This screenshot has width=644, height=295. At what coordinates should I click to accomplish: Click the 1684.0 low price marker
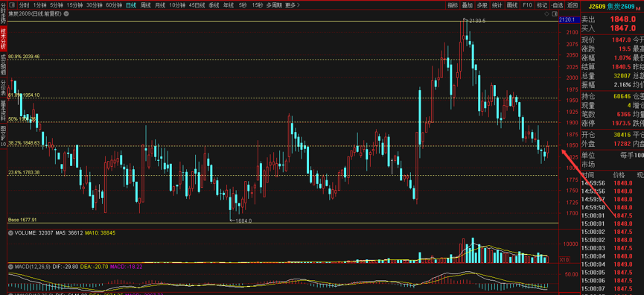point(243,221)
